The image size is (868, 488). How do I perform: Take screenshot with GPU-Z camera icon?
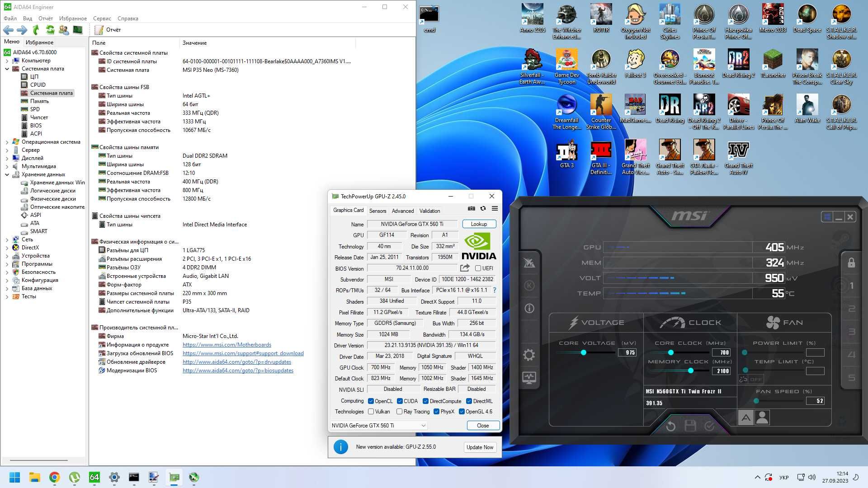(x=471, y=208)
